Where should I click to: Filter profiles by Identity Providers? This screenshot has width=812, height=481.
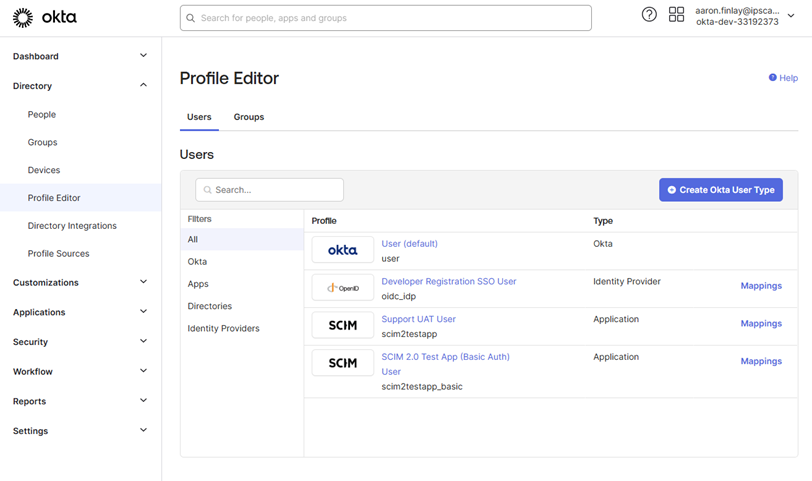223,328
